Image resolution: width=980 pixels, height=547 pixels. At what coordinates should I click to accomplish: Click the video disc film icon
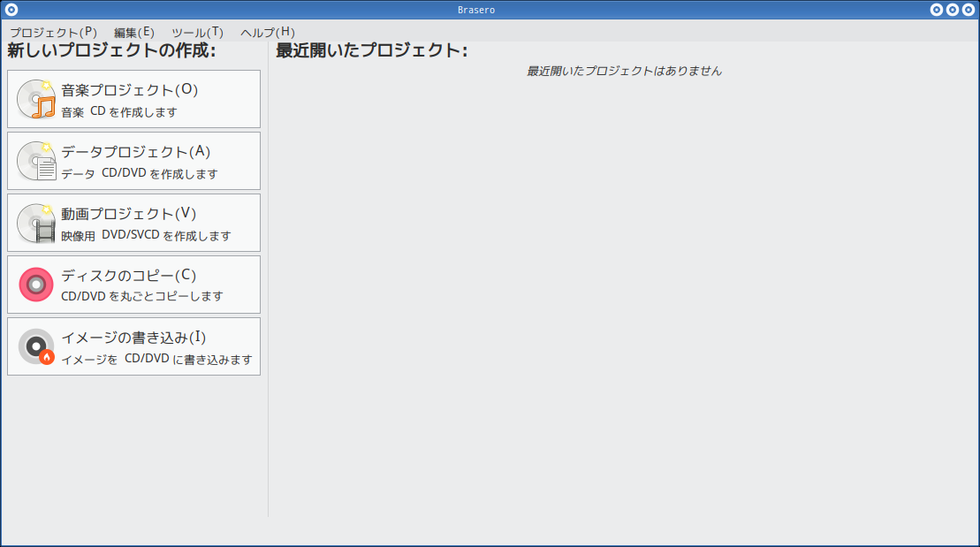point(36,223)
